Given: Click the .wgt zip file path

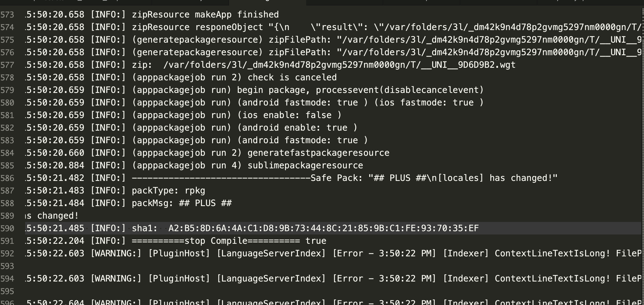Looking at the screenshot, I should [339, 65].
